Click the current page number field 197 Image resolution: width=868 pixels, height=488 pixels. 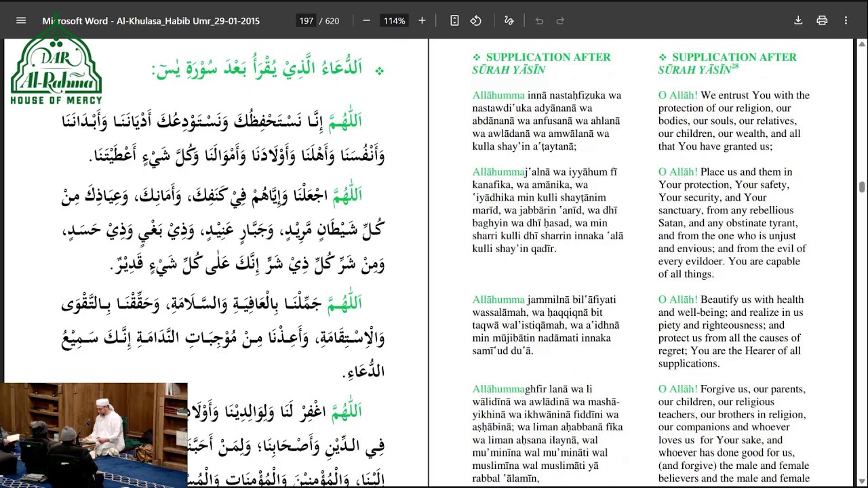[307, 21]
